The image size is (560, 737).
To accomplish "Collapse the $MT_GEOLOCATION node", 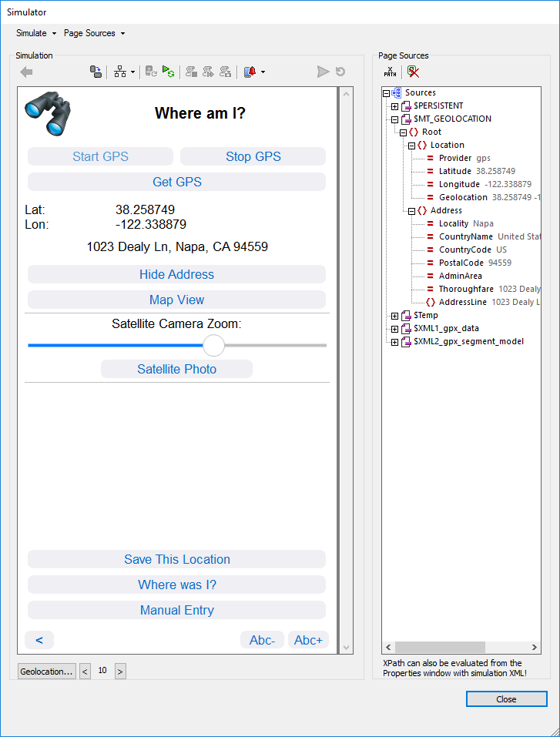I will (x=394, y=119).
